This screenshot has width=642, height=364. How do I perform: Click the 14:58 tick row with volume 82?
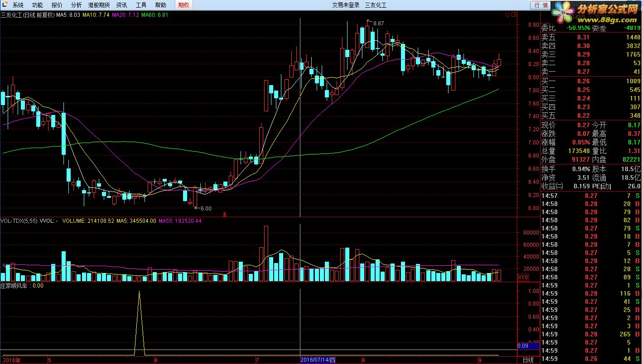coord(591,220)
